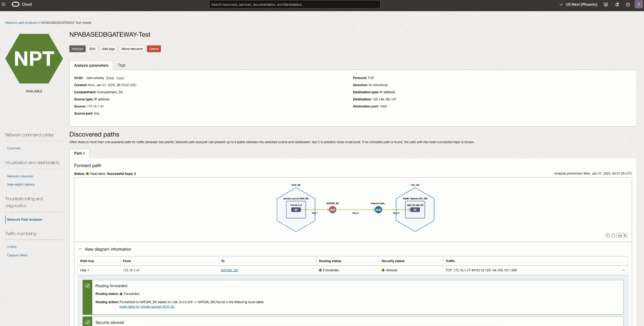This screenshot has width=644, height=326.
Task: Show the full OCID
Action: (110, 78)
